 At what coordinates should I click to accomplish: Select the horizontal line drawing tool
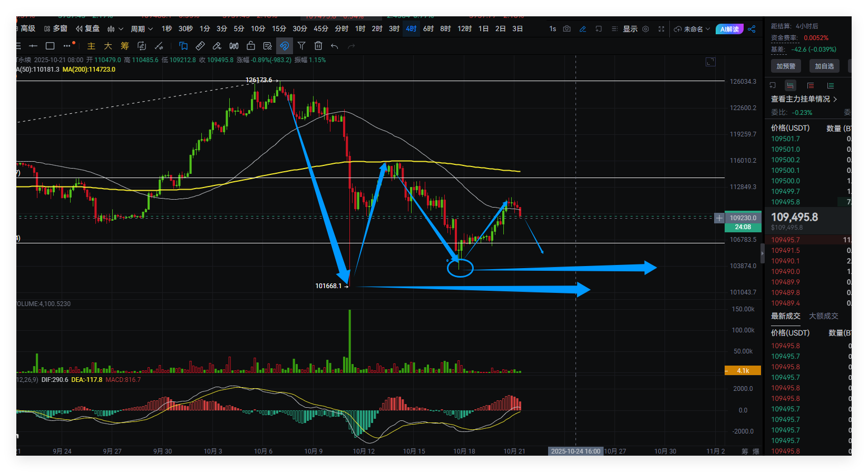(33, 46)
